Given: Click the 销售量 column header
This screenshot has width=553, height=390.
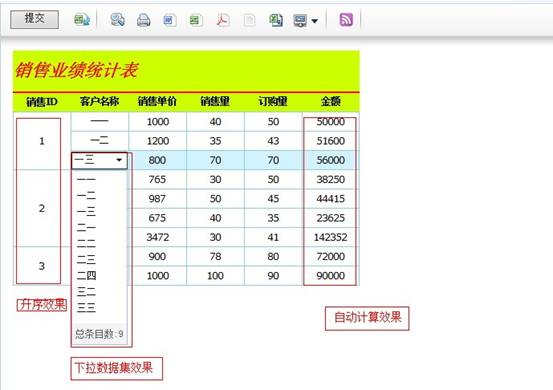Looking at the screenshot, I should pyautogui.click(x=215, y=102).
